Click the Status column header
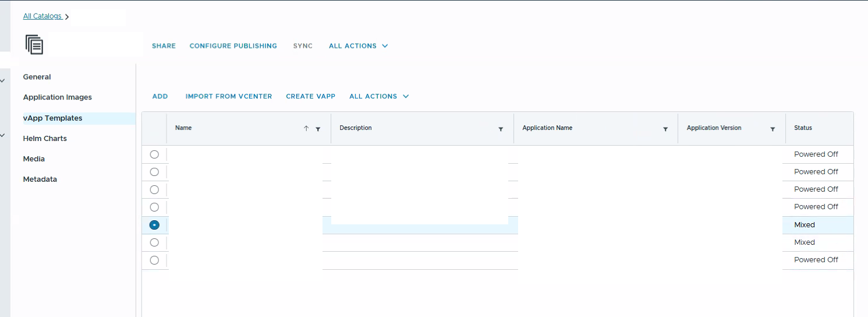 click(x=803, y=128)
